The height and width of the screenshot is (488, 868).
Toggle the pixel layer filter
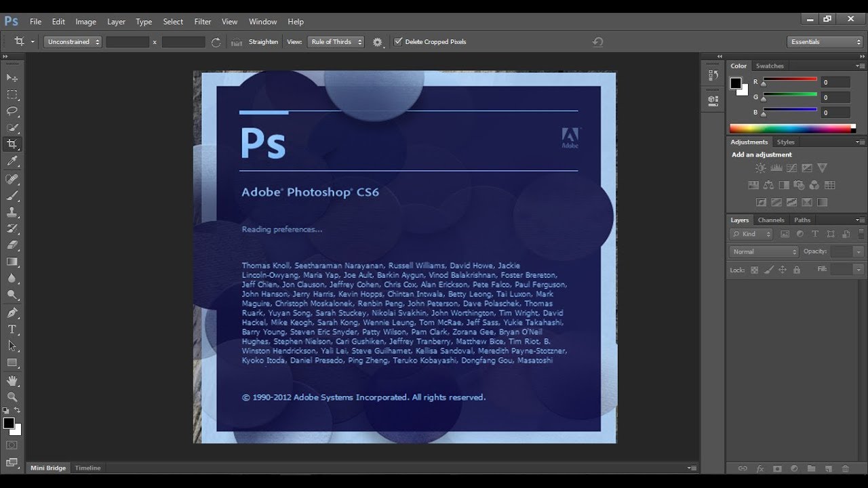pyautogui.click(x=785, y=234)
